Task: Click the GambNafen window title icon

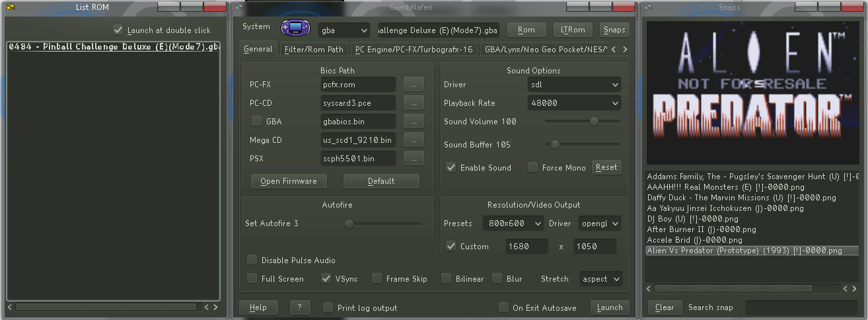Action: 238,7
